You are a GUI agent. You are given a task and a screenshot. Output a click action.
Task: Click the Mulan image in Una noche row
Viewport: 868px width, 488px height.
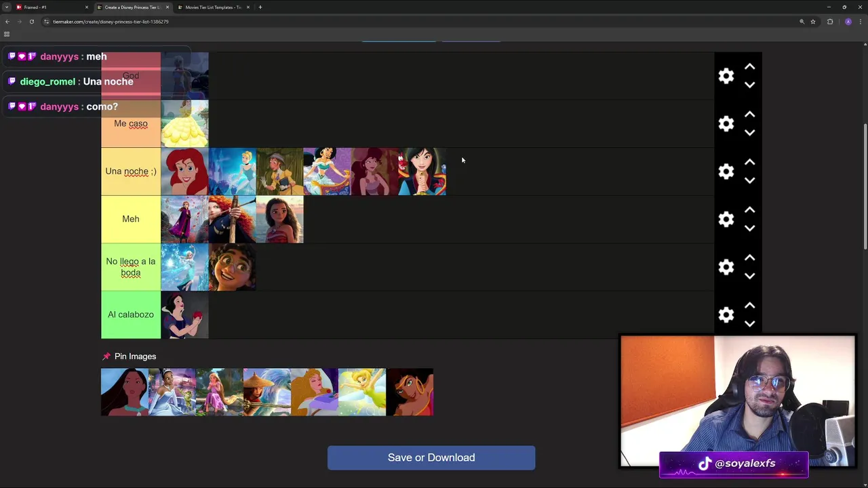point(422,171)
